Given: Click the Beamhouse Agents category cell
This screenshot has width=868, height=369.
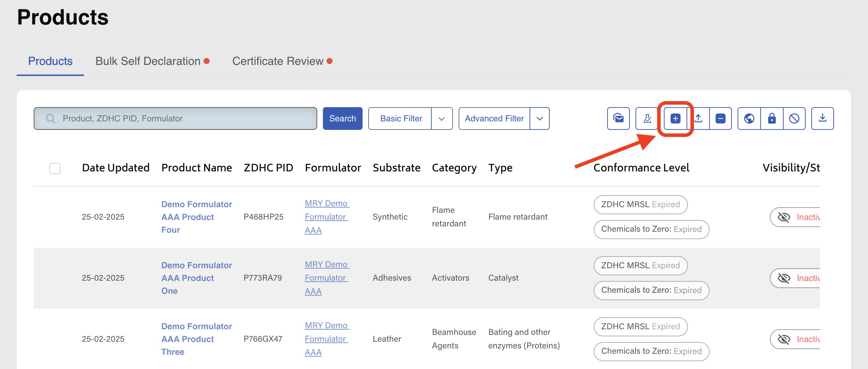Looking at the screenshot, I should tap(454, 339).
